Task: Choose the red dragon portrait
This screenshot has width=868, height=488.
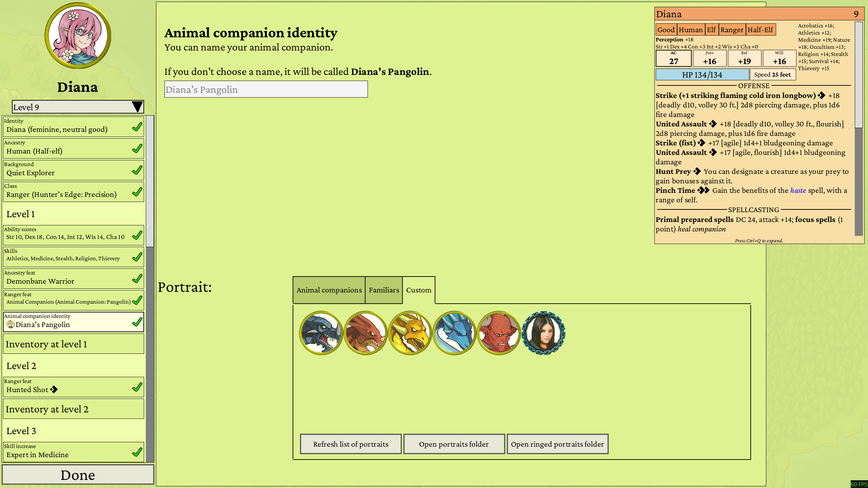Action: pyautogui.click(x=365, y=333)
